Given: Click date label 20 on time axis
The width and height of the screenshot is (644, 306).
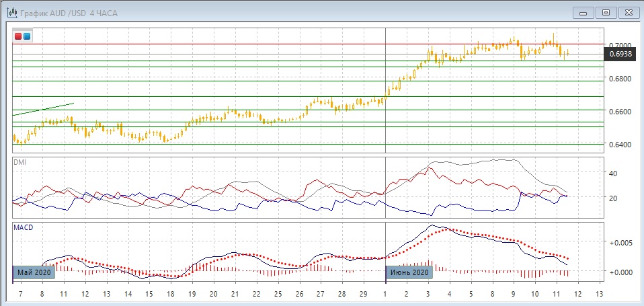Looking at the screenshot, I should coord(214,295).
